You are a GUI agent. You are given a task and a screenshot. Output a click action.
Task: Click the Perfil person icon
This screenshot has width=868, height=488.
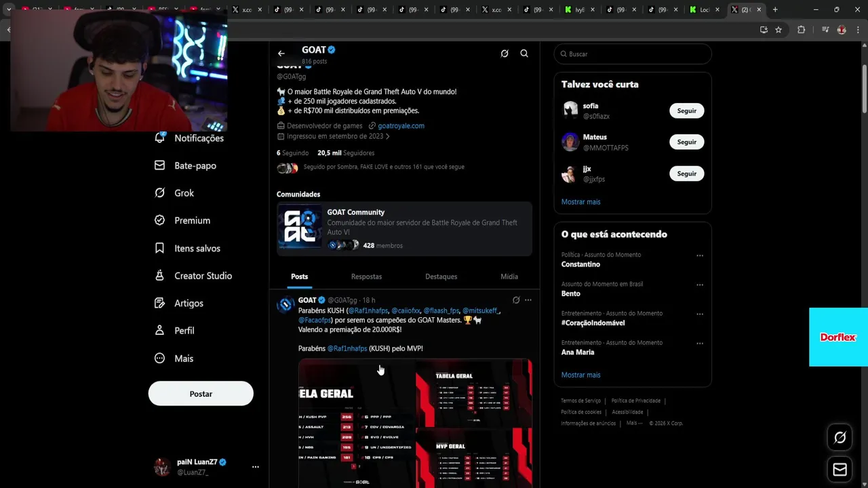click(160, 331)
